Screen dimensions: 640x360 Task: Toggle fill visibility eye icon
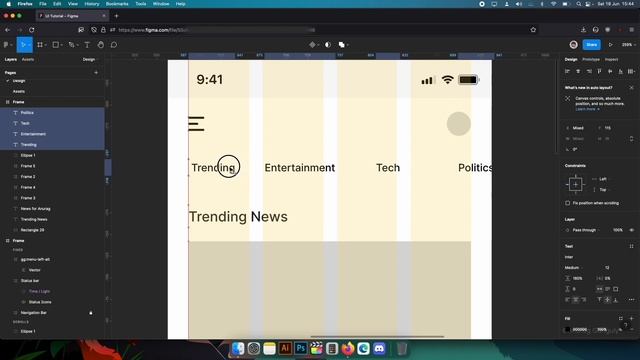coord(621,329)
